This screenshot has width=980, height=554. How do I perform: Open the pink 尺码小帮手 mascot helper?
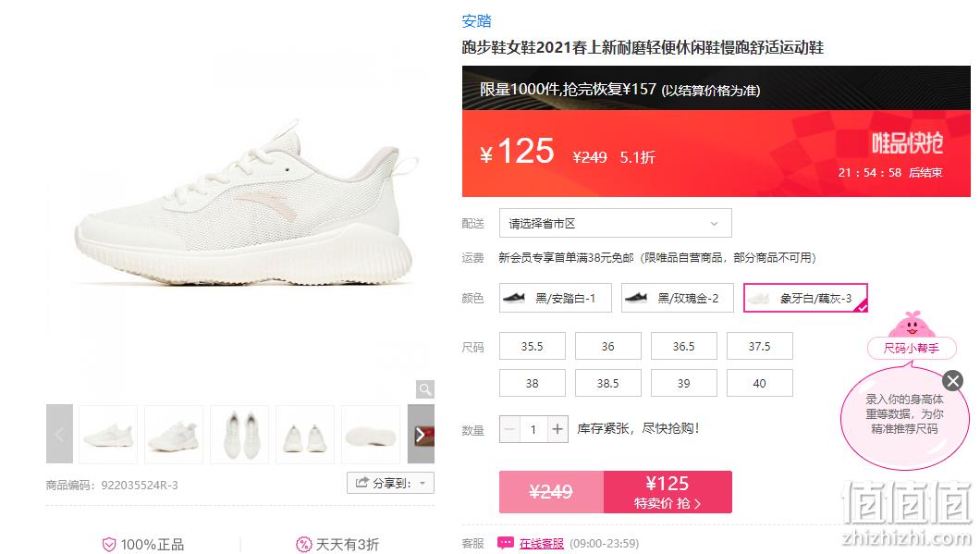click(x=912, y=336)
